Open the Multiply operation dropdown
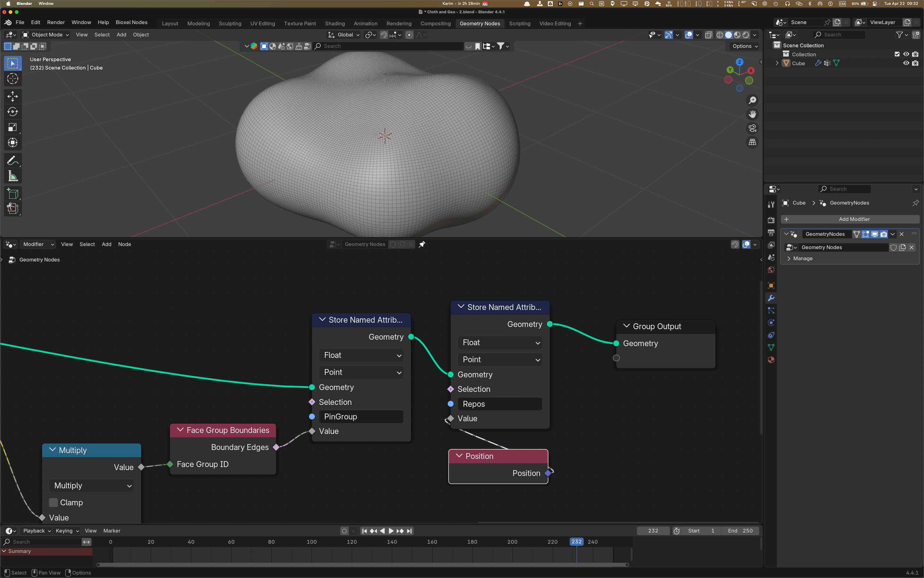Image resolution: width=924 pixels, height=578 pixels. coord(92,486)
